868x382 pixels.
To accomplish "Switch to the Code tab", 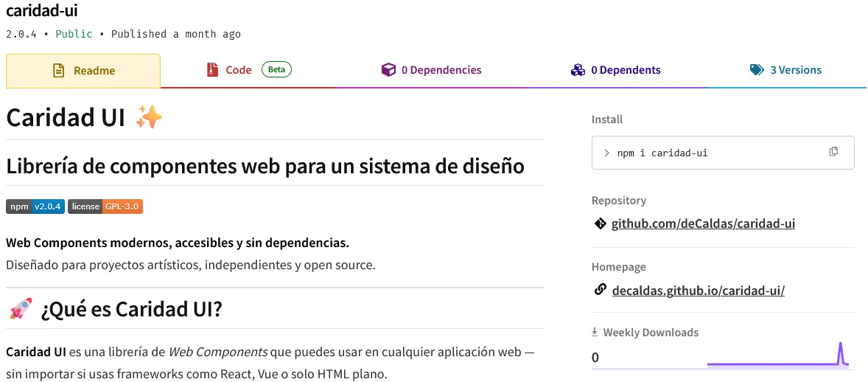I will 239,70.
